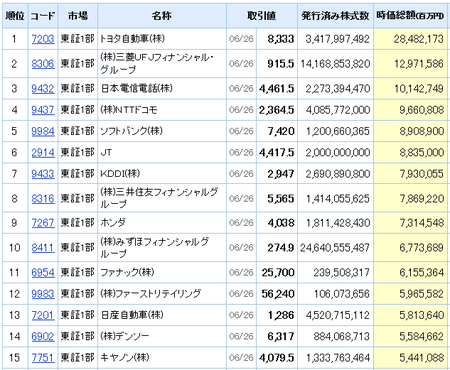Select stock code 7201 link
450x370 pixels.
pos(43,315)
